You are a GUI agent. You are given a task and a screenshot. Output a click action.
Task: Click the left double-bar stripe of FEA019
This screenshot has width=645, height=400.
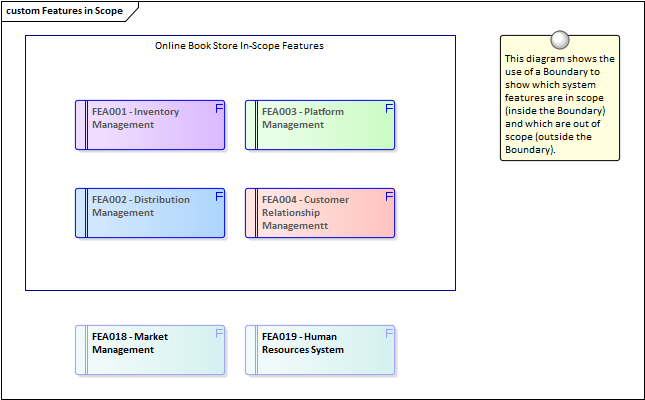tap(252, 350)
